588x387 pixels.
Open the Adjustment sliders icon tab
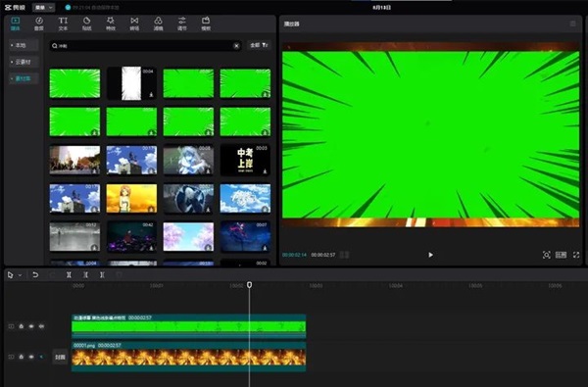tap(182, 24)
